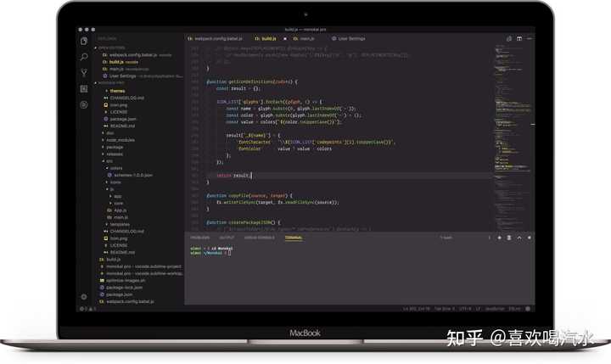611x364 pixels.
Task: Click the 'return result;' code line
Action: click(234, 176)
